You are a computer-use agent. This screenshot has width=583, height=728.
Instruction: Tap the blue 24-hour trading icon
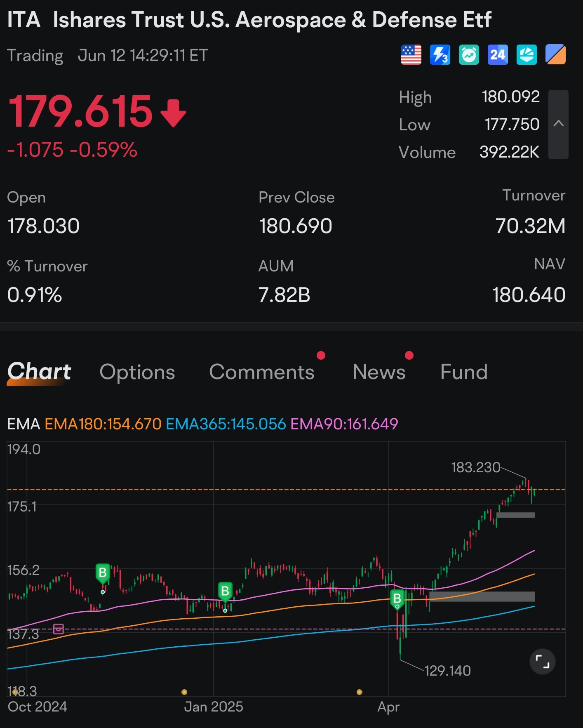(x=498, y=55)
